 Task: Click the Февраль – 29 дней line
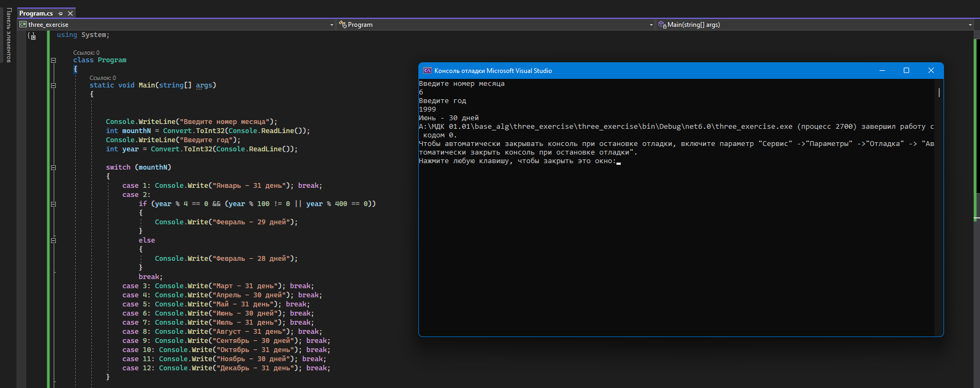pyautogui.click(x=226, y=222)
